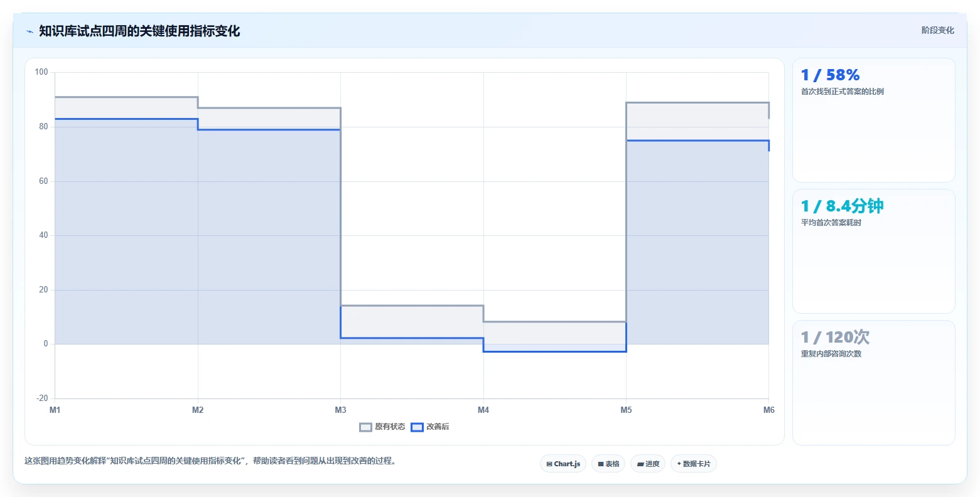Click the chart title 知识库试点四周的关键使用指标变化
980x497 pixels.
click(x=139, y=31)
